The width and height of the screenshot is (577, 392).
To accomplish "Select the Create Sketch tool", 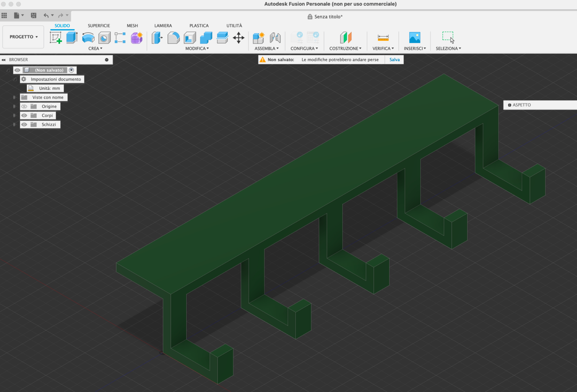I will (x=56, y=38).
